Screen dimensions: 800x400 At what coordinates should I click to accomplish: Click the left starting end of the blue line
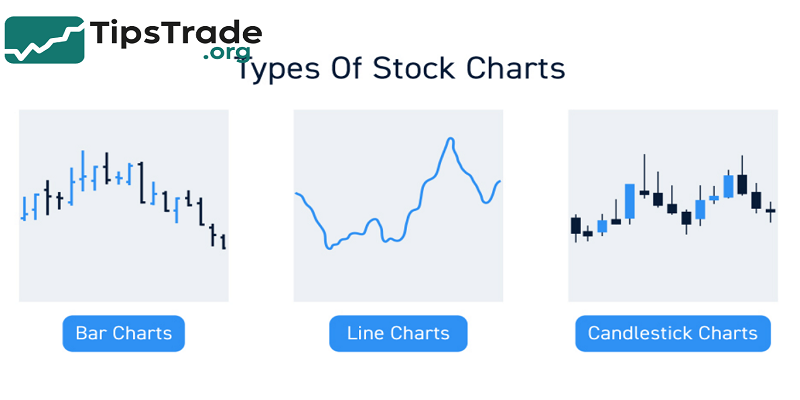296,193
